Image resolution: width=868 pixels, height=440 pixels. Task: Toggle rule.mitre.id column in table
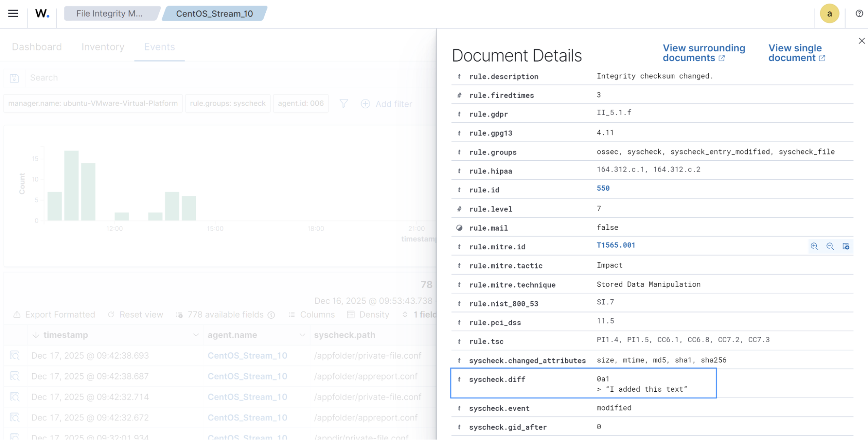(x=845, y=246)
